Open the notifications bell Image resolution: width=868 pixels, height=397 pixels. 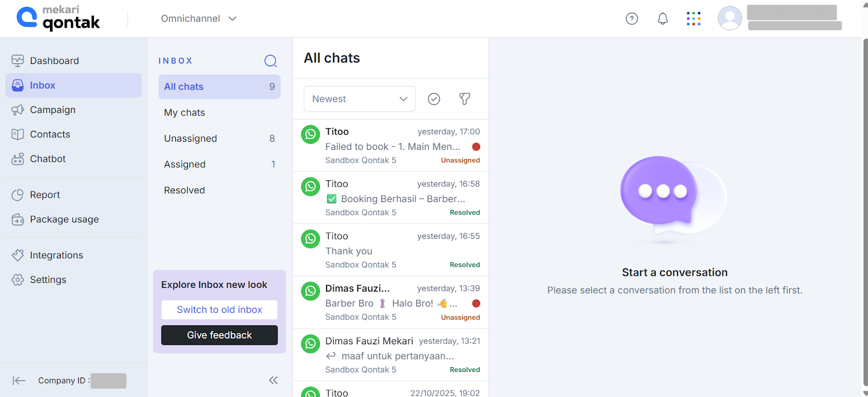pos(662,18)
